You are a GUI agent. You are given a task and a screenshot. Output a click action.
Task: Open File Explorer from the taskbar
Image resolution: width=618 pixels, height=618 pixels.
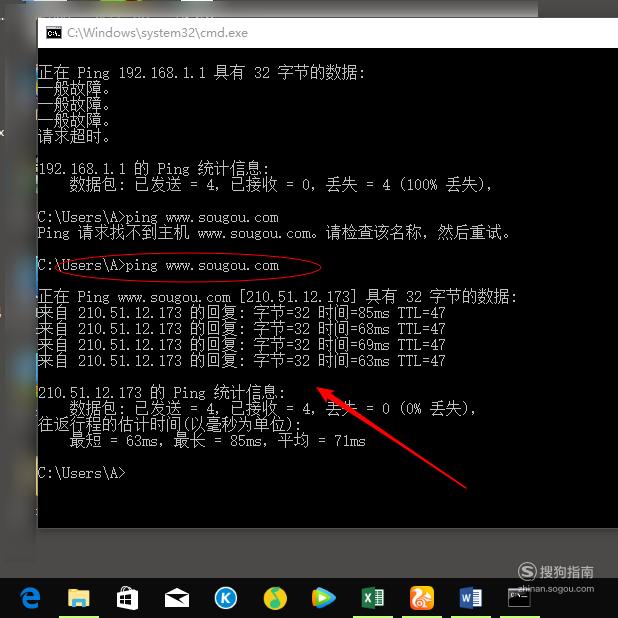[x=78, y=598]
